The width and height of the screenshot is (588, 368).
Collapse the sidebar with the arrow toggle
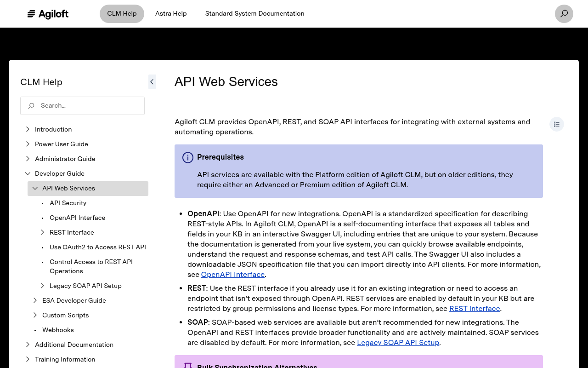152,82
